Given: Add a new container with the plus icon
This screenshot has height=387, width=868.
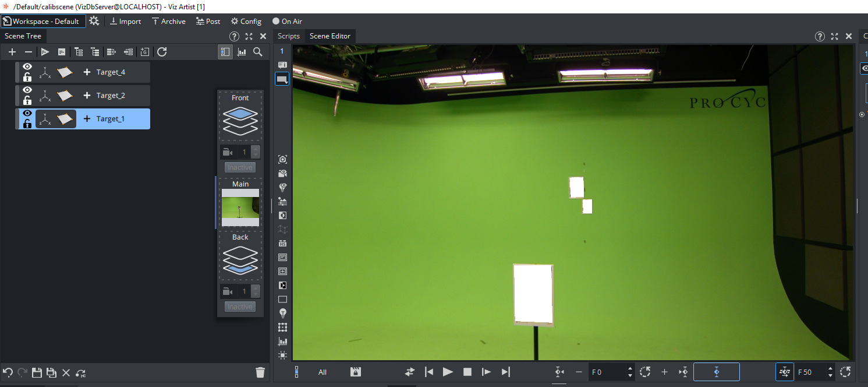Looking at the screenshot, I should (x=12, y=52).
